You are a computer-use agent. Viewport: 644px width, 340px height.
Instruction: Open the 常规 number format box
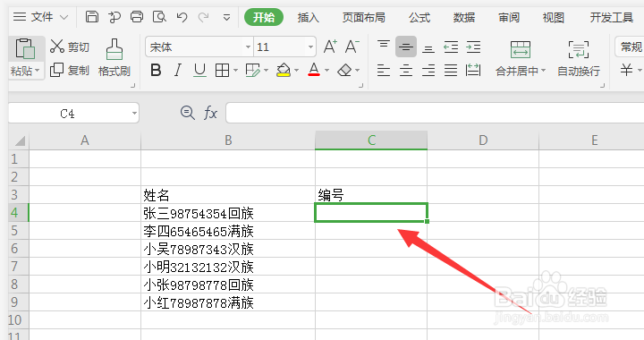[630, 47]
